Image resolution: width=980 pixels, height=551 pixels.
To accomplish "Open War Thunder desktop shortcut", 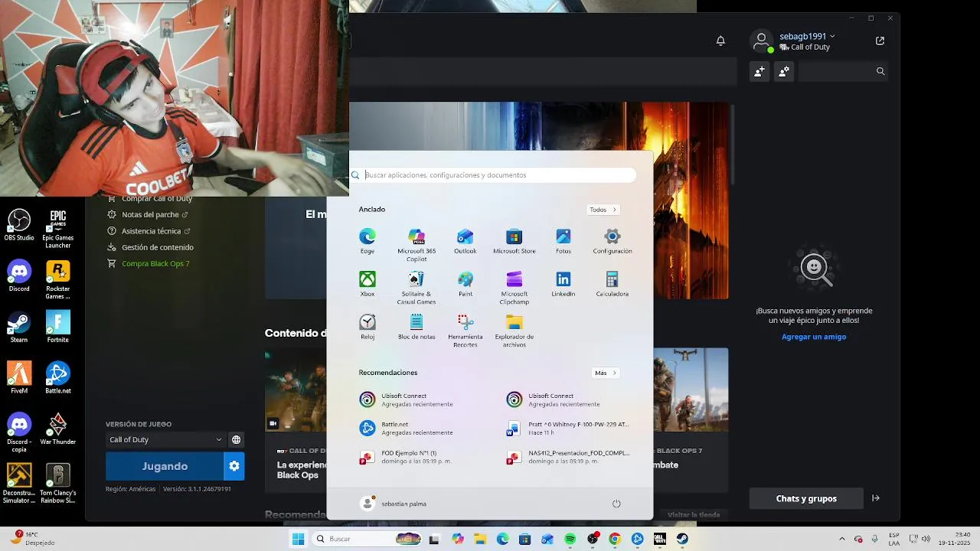I will [x=58, y=429].
